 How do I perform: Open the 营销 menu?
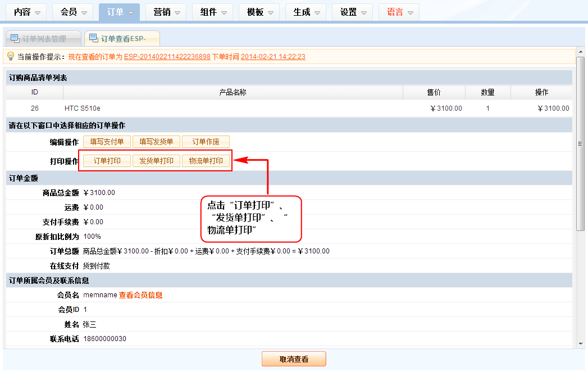[167, 12]
